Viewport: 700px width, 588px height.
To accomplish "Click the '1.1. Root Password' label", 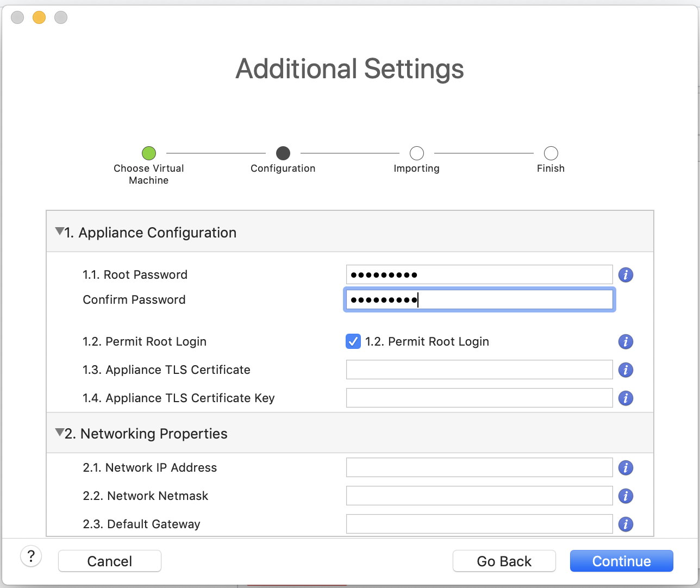I will coord(135,274).
